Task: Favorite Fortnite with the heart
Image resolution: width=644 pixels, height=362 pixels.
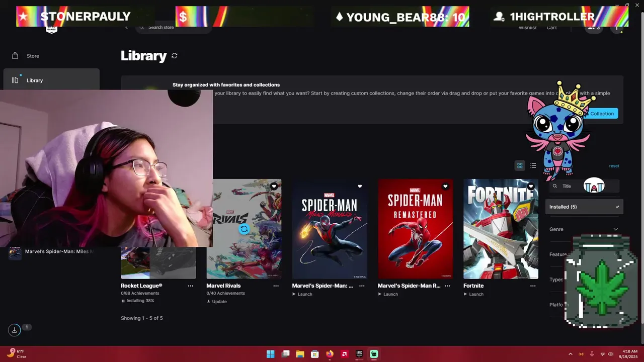Action: point(531,187)
